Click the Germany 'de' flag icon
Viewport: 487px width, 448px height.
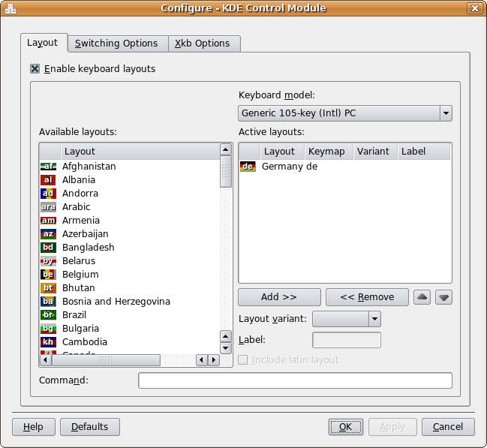click(248, 167)
